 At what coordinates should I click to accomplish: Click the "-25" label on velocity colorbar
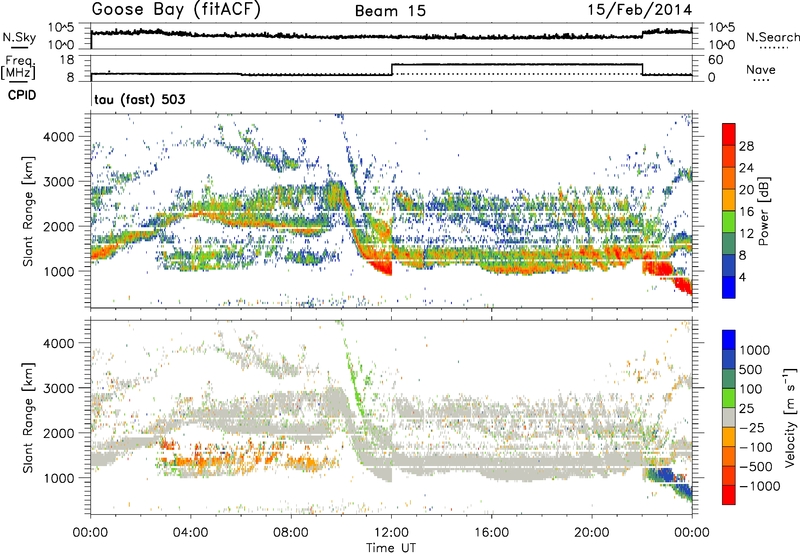pyautogui.click(x=751, y=428)
